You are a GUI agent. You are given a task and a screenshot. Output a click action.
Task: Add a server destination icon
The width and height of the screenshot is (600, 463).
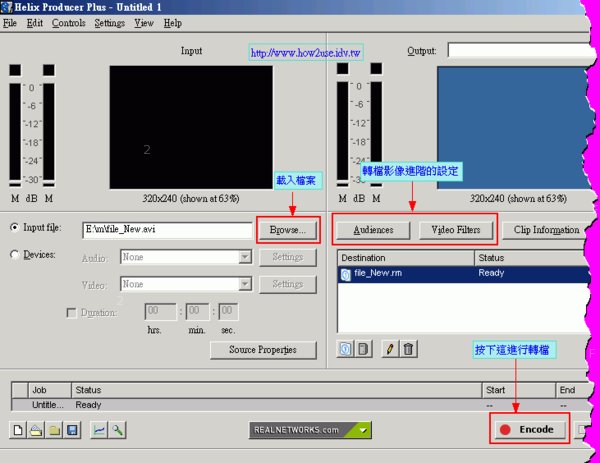[364, 349]
